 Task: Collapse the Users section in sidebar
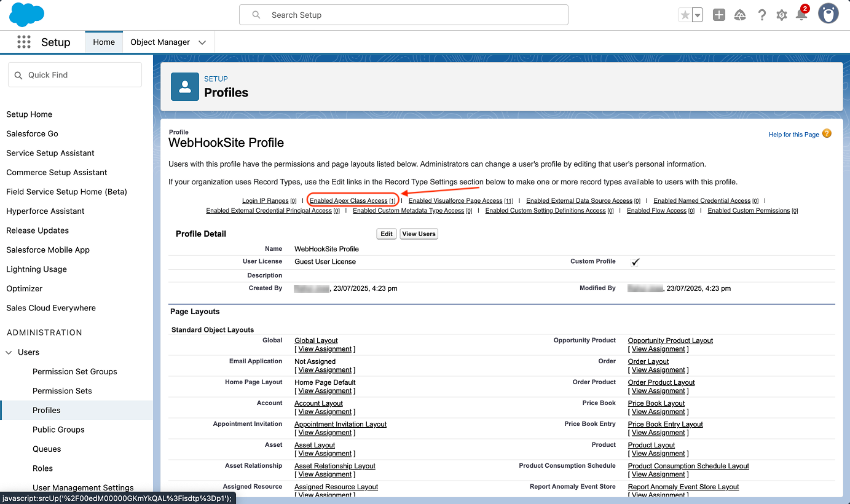(9, 352)
